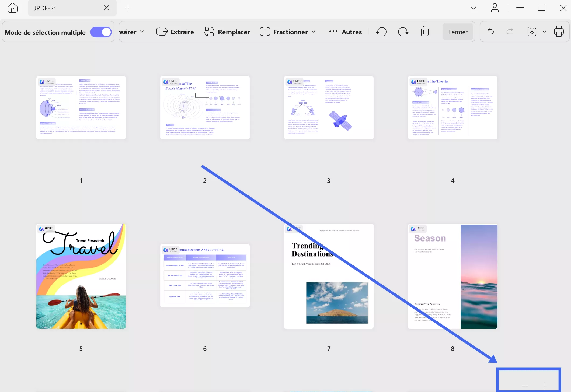Open a new tab with plus
571x392 pixels.
(x=128, y=8)
